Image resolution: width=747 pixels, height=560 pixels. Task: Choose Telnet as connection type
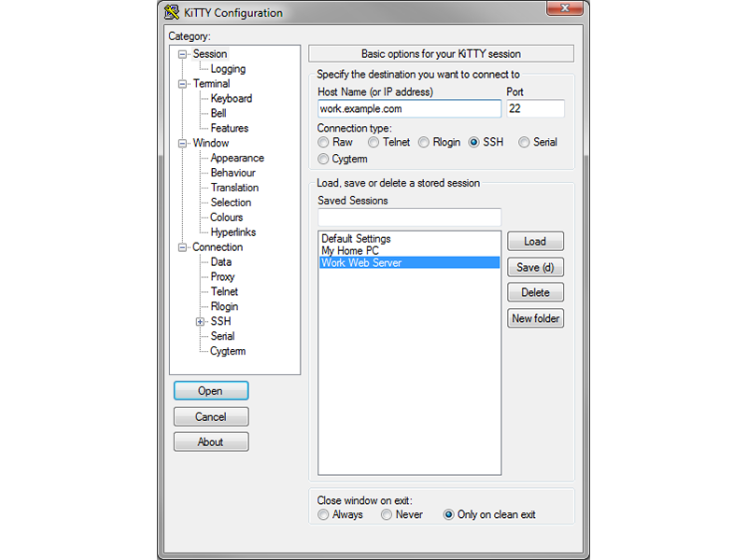click(373, 143)
